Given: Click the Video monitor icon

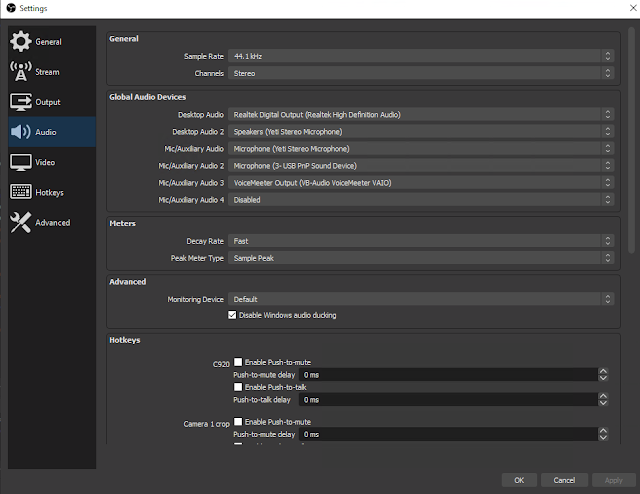Looking at the screenshot, I should [x=20, y=162].
